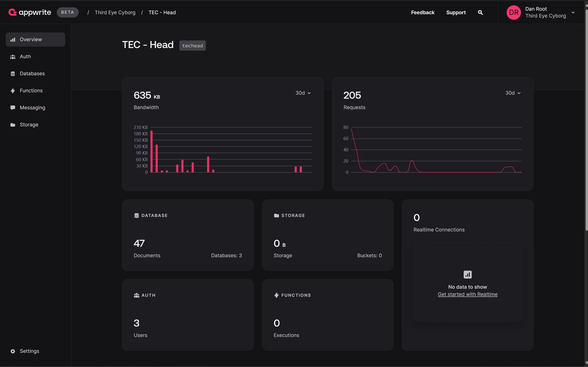Screen dimensions: 588x367
Task: Open the Auth card with 3 Users
Action: click(x=188, y=315)
